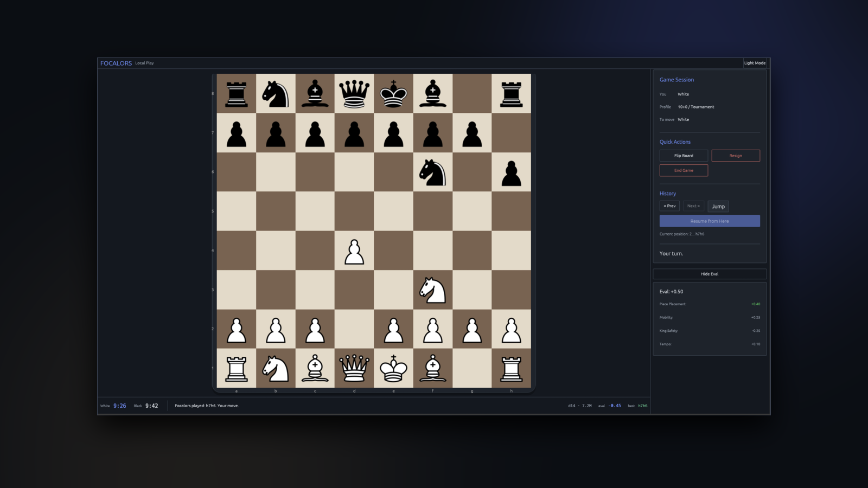
Task: Select the white king on e1
Action: [x=393, y=368]
